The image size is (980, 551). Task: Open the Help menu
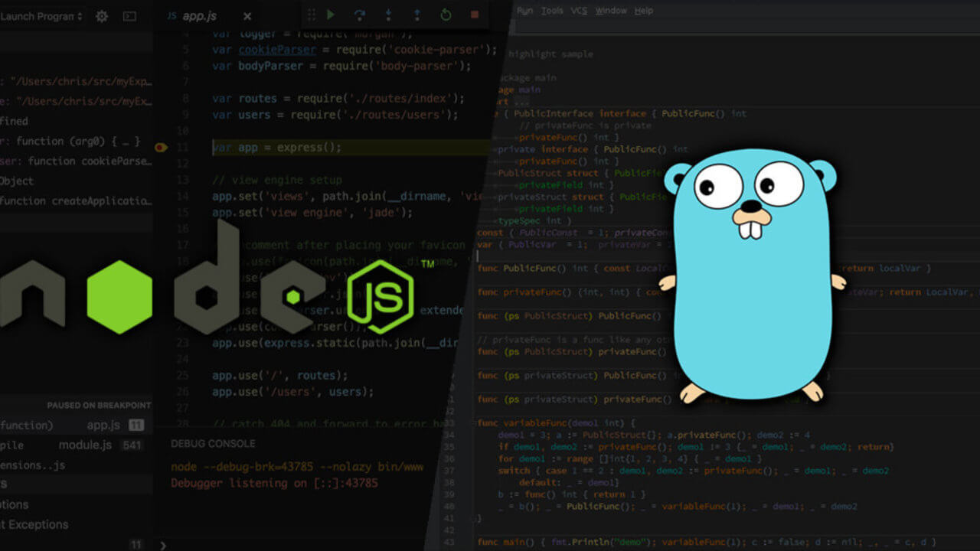pyautogui.click(x=644, y=11)
